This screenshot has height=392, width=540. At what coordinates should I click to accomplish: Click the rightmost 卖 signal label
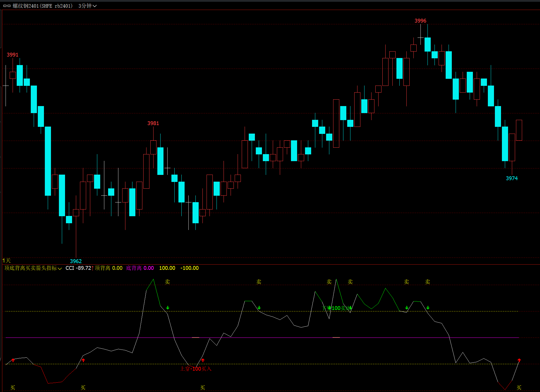click(x=428, y=282)
